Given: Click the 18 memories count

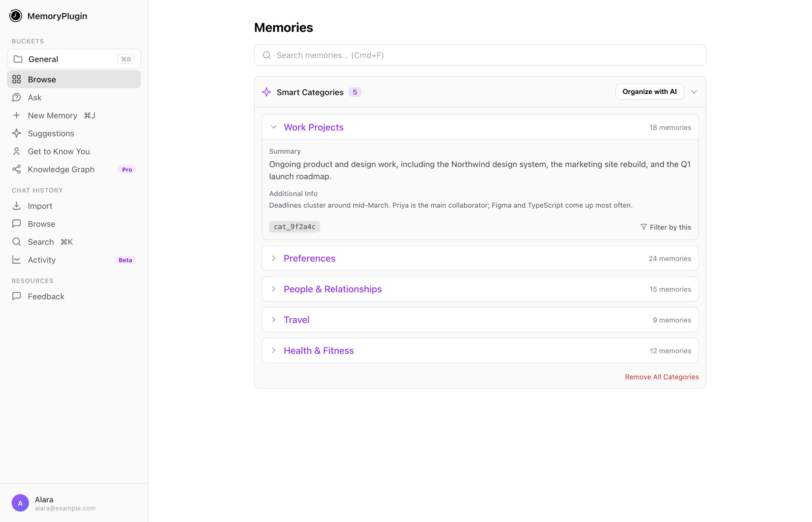Looking at the screenshot, I should [x=670, y=127].
